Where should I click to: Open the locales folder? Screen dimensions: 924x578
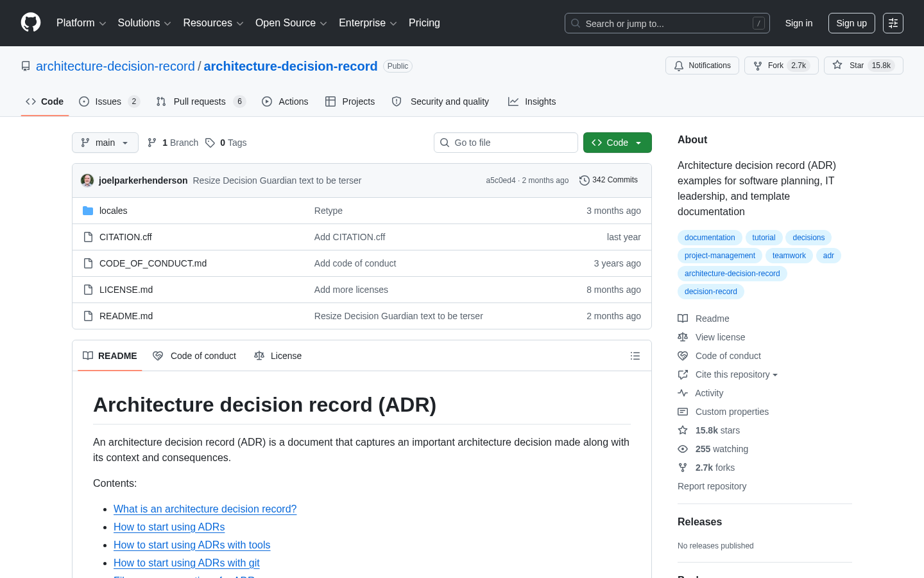[x=113, y=211]
